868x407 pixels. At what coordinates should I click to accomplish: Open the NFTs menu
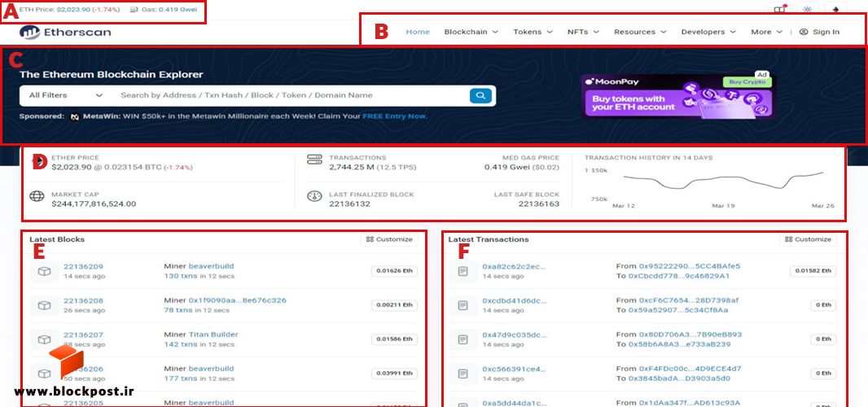[x=584, y=32]
